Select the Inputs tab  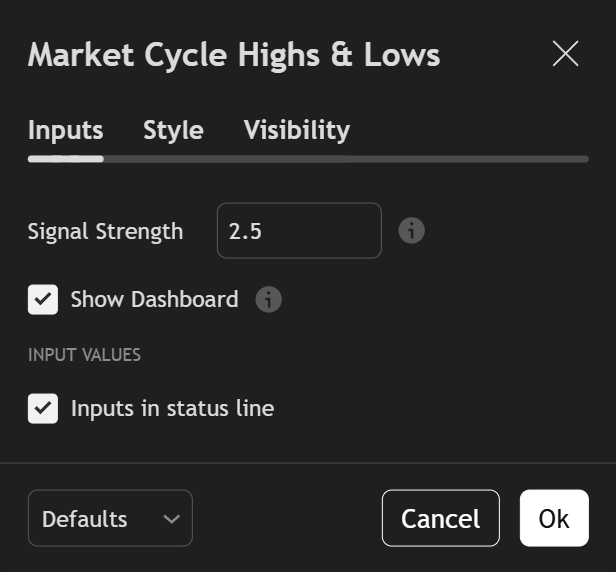[65, 130]
